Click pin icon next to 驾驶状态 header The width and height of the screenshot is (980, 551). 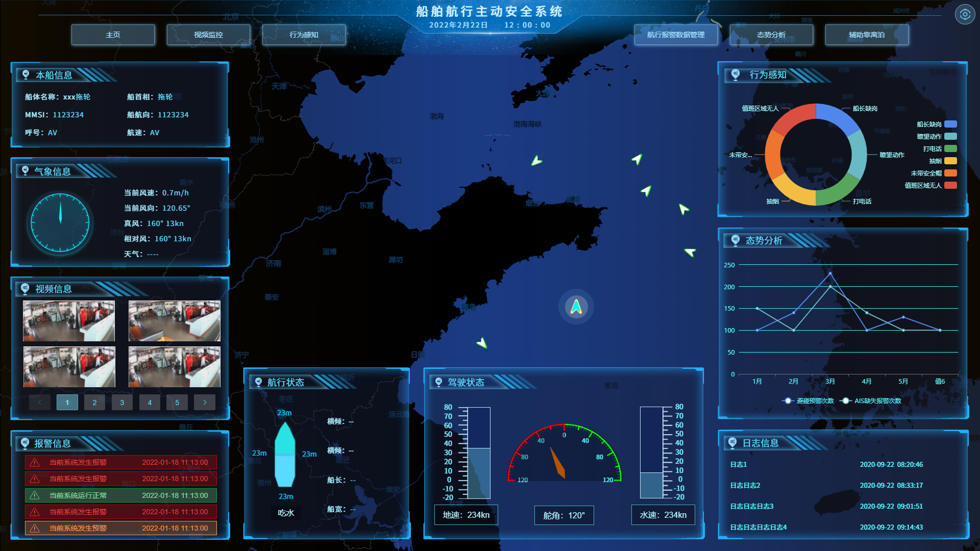(438, 382)
